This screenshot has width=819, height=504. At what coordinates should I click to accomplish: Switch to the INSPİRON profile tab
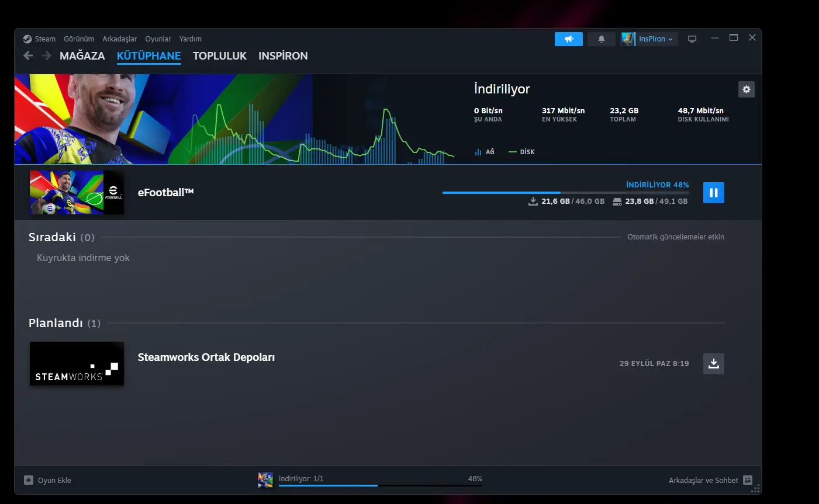click(283, 56)
